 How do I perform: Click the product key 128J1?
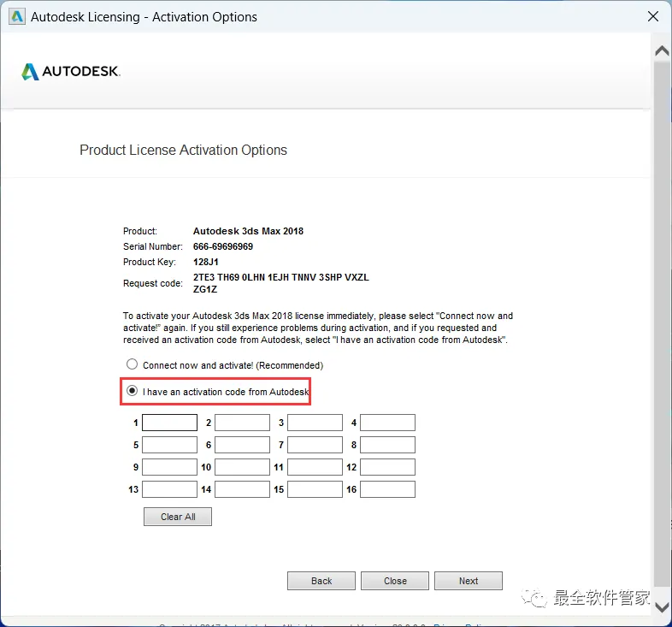[206, 262]
